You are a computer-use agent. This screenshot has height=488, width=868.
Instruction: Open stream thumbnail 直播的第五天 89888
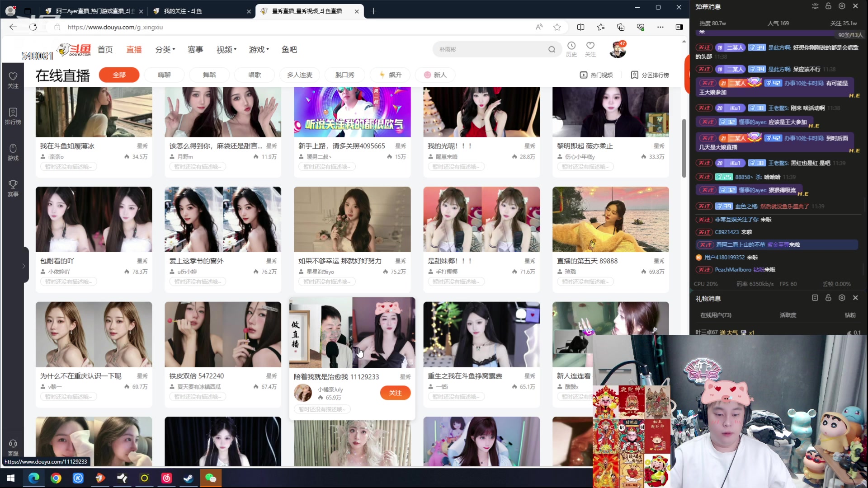(x=610, y=220)
